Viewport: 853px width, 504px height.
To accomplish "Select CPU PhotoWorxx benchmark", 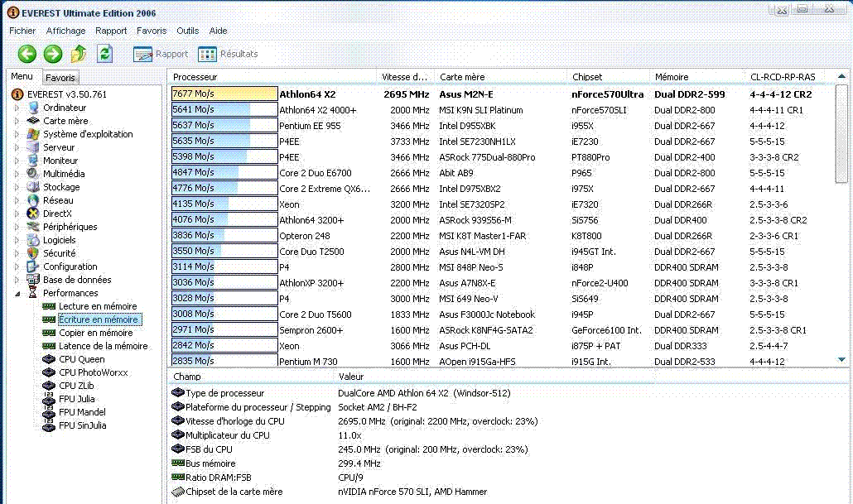I will (94, 372).
